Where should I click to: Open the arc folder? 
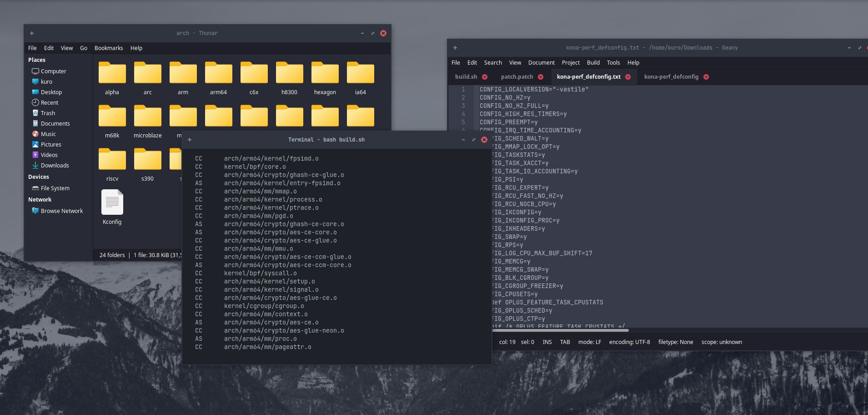[147, 73]
